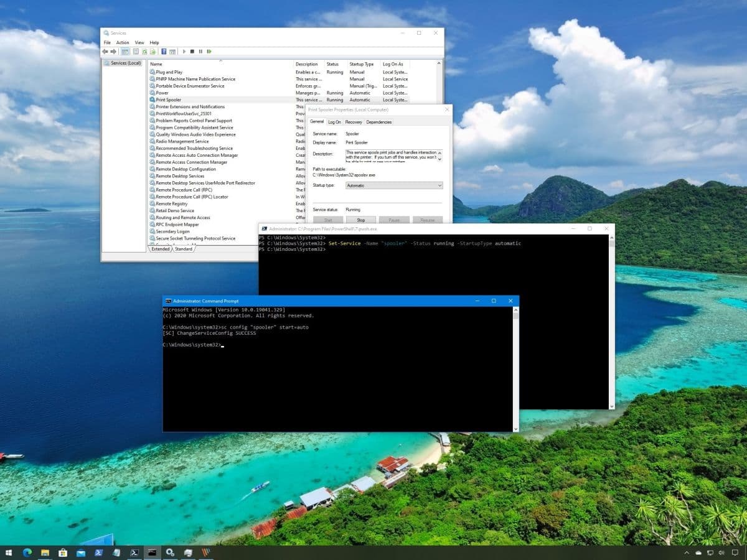Click the Pause Service icon in toolbar
The height and width of the screenshot is (560, 747).
pos(200,52)
